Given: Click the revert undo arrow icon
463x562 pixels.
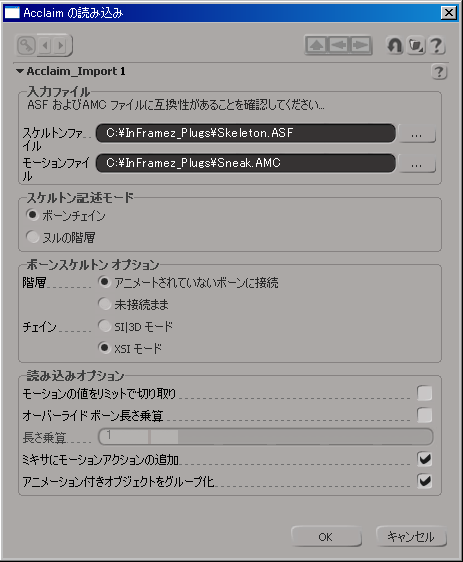Looking at the screenshot, I should point(395,46).
